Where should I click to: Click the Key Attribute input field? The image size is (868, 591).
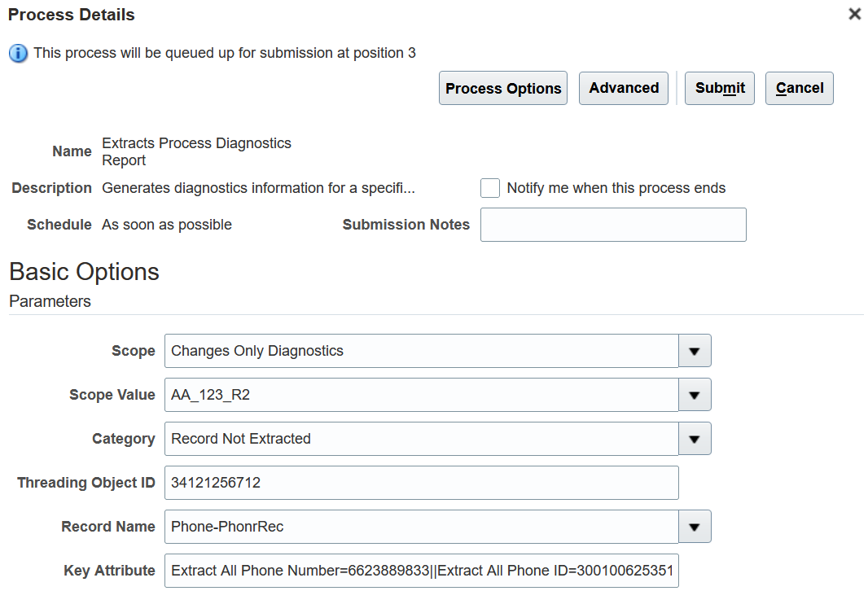421,571
